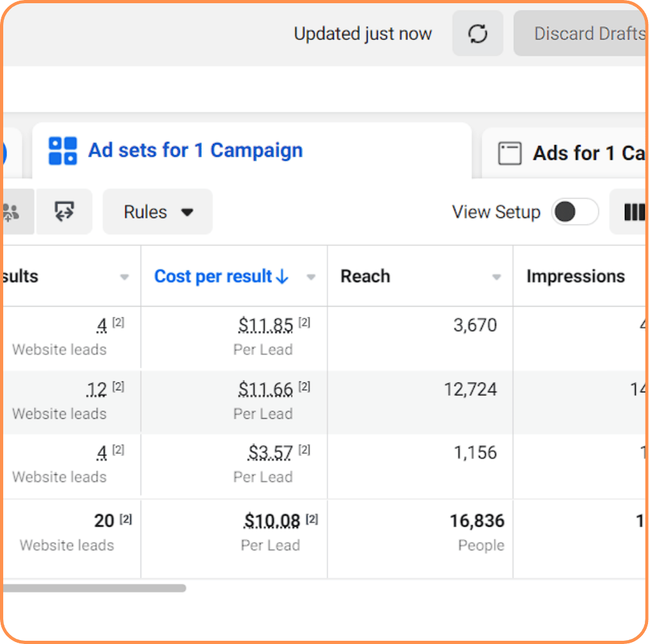Open the columns layout icon

633,212
